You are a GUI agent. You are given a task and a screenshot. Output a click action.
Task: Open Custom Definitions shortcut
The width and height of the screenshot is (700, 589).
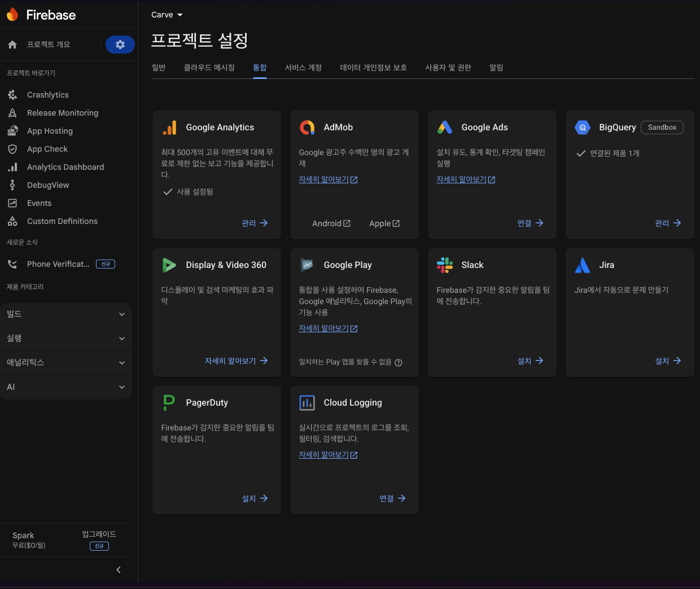point(62,221)
